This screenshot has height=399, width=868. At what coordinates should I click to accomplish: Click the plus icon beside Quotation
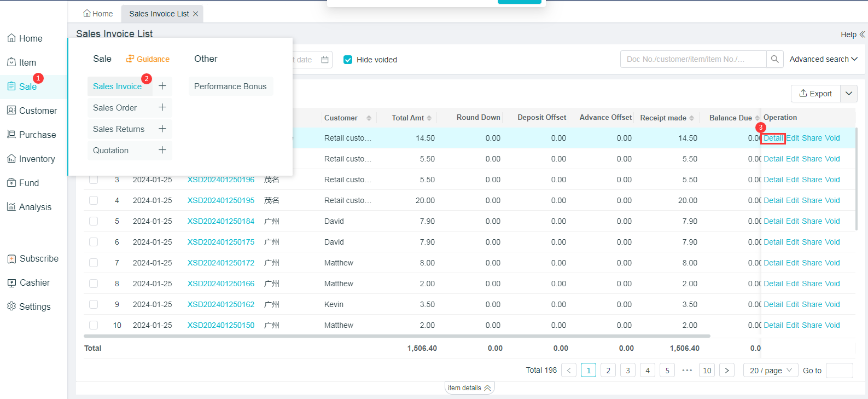pyautogui.click(x=162, y=150)
